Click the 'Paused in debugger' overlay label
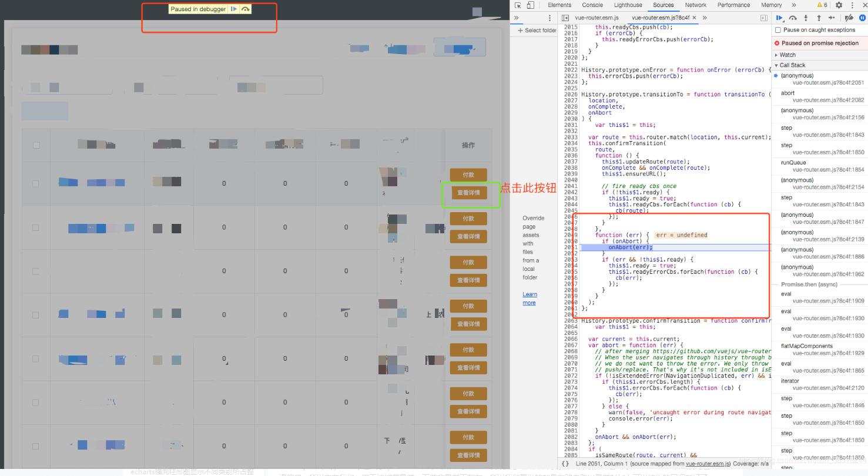Image resolution: width=868 pixels, height=476 pixels. (x=198, y=9)
